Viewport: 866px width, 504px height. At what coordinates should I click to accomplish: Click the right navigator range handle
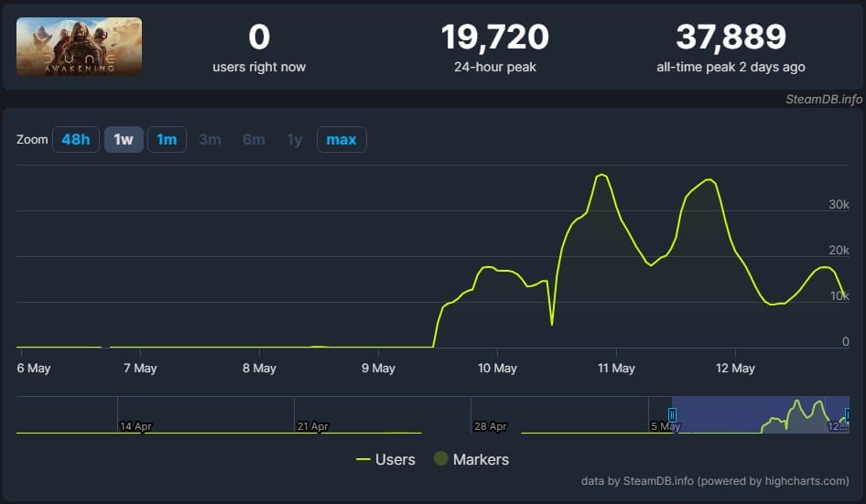tap(847, 414)
